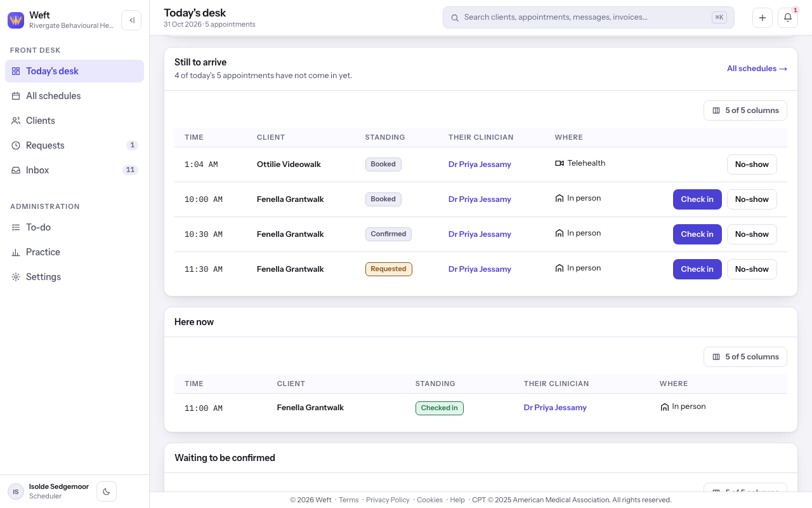Open Today's desk in the sidebar
812x508 pixels.
[74, 71]
